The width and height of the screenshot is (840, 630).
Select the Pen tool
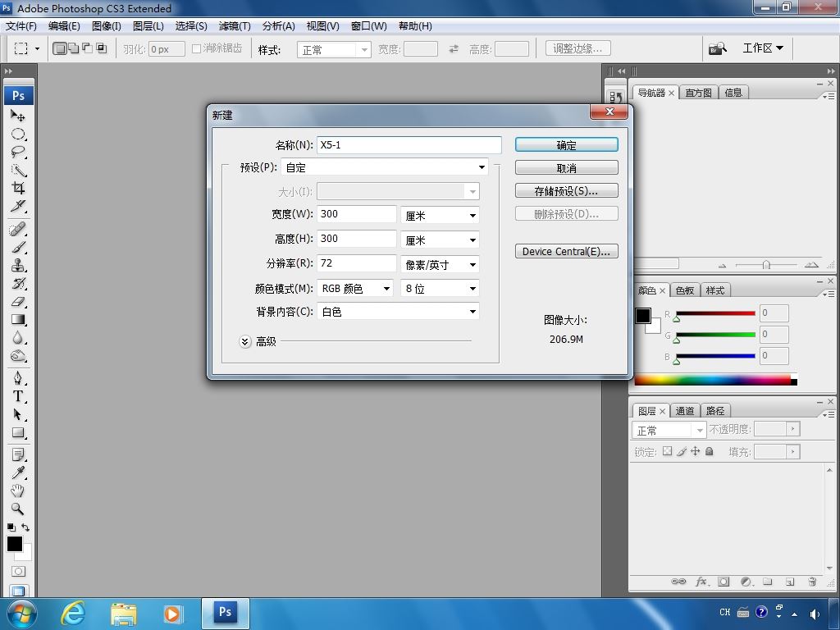coord(18,378)
